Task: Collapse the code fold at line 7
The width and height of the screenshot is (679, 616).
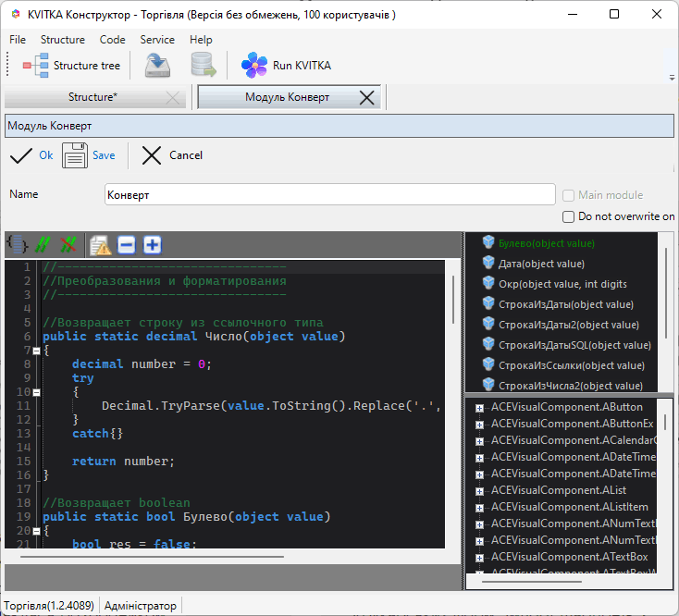Action: [x=37, y=351]
